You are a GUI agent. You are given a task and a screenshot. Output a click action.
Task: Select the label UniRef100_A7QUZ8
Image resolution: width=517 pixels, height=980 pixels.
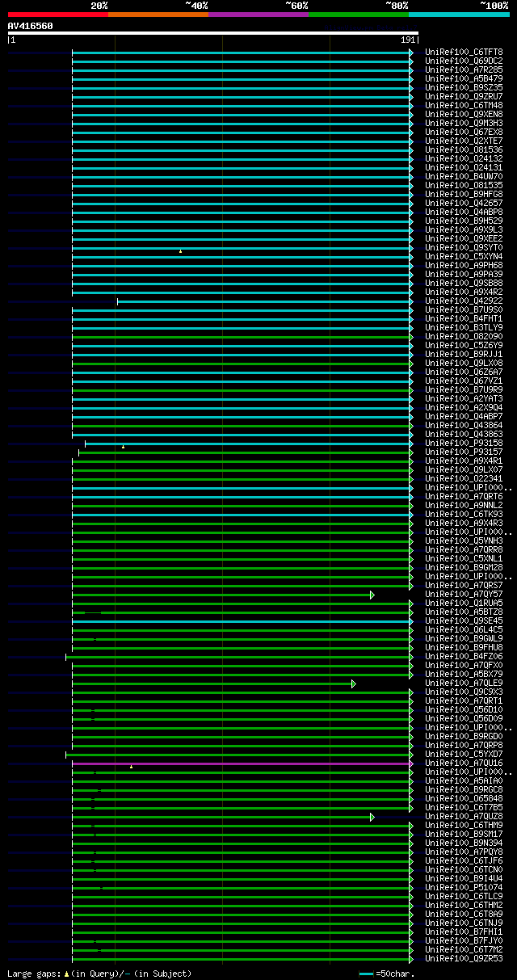464,816
